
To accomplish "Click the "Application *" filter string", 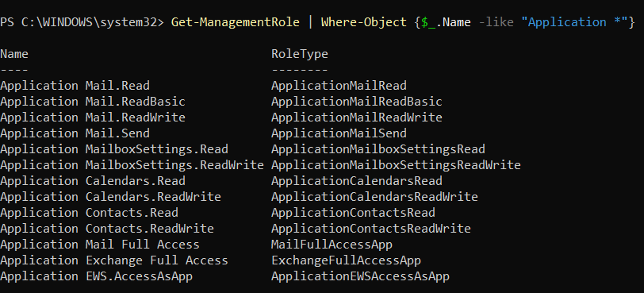I will point(574,21).
